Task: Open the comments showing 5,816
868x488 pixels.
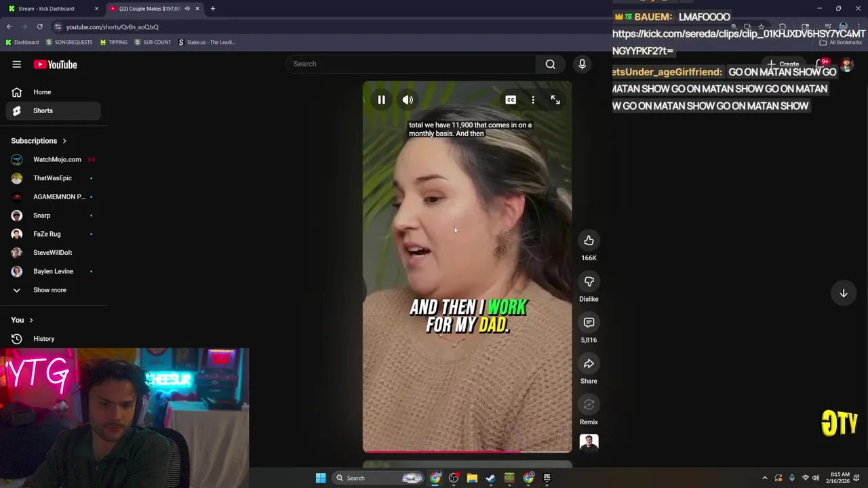Action: (x=589, y=323)
